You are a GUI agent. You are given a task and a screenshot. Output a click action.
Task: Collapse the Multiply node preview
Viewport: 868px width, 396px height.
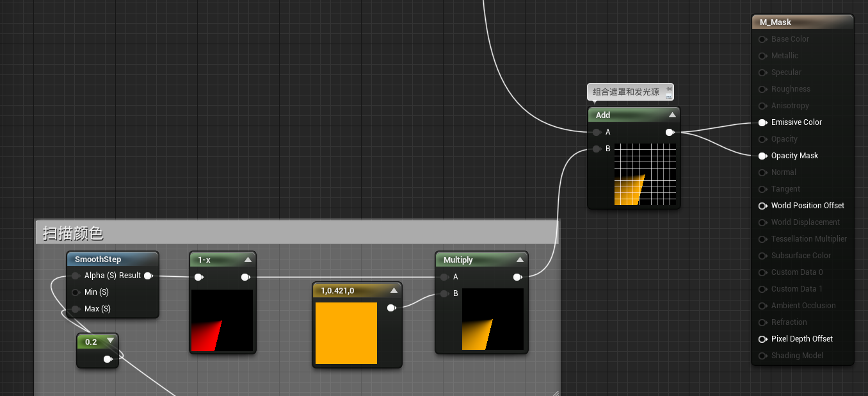point(520,260)
